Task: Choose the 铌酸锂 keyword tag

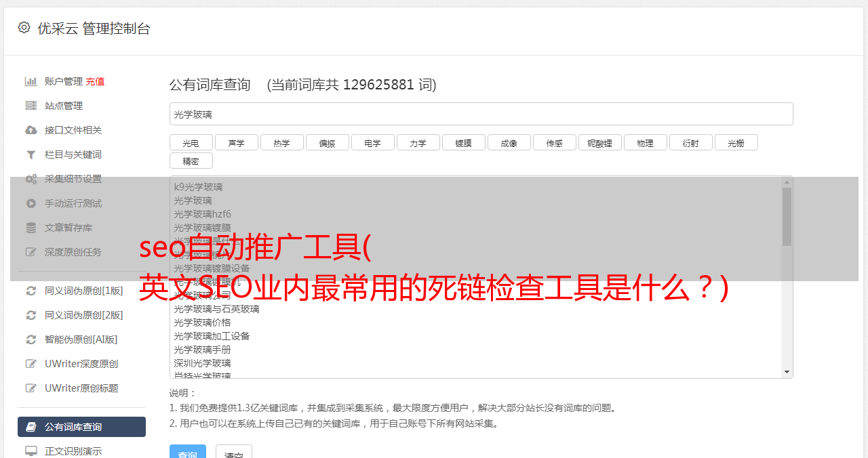Action: 599,142
